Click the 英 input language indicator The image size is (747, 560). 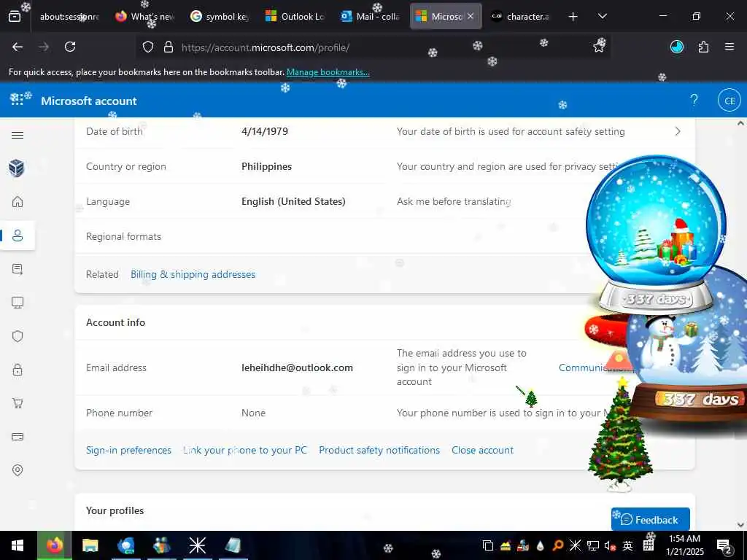coord(628,545)
